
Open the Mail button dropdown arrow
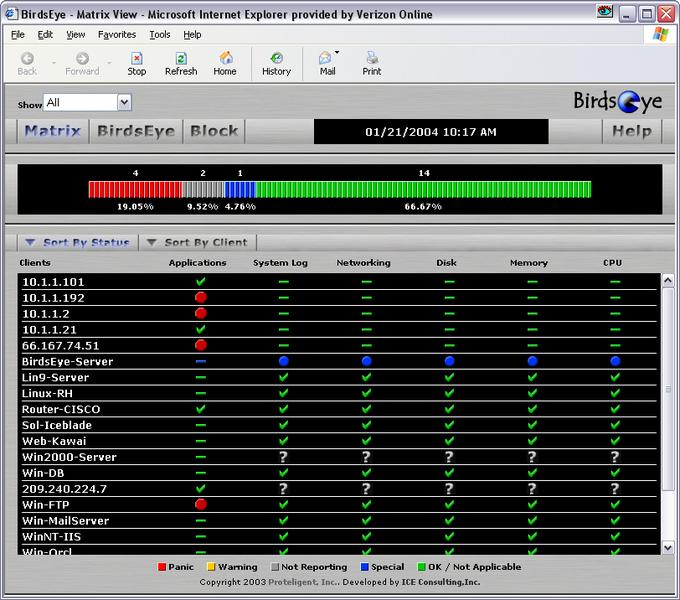(337, 52)
